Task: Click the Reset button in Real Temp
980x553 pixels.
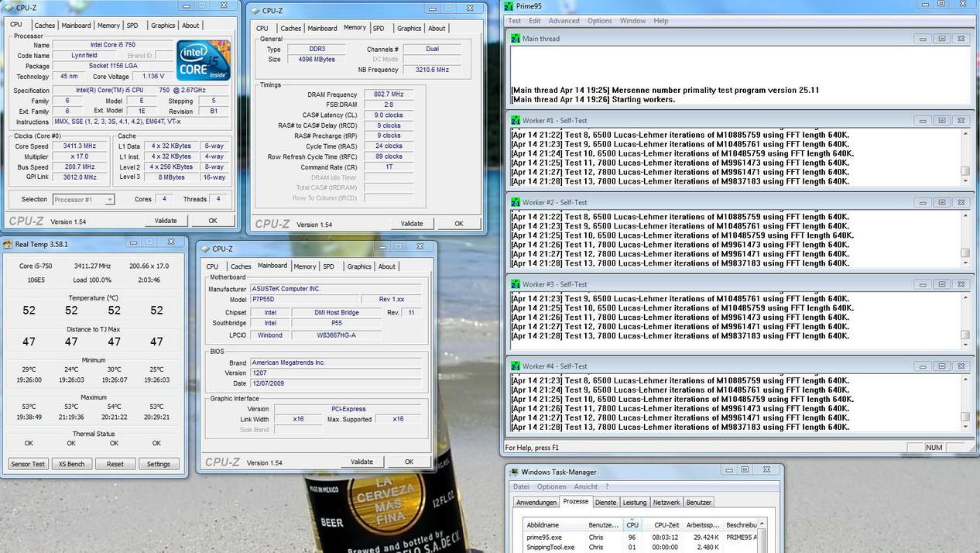Action: click(x=115, y=464)
